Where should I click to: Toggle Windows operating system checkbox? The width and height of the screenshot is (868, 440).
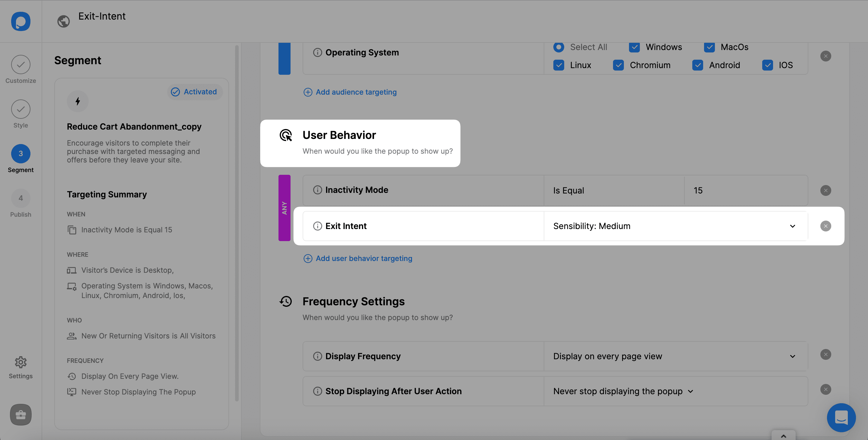[634, 47]
